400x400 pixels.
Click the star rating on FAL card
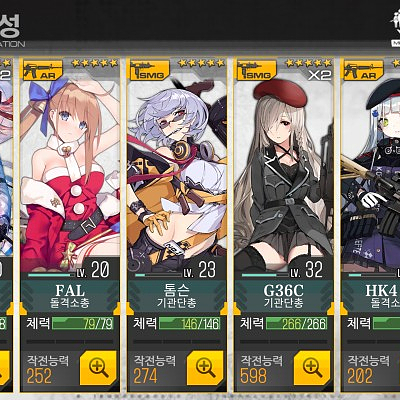95,63
